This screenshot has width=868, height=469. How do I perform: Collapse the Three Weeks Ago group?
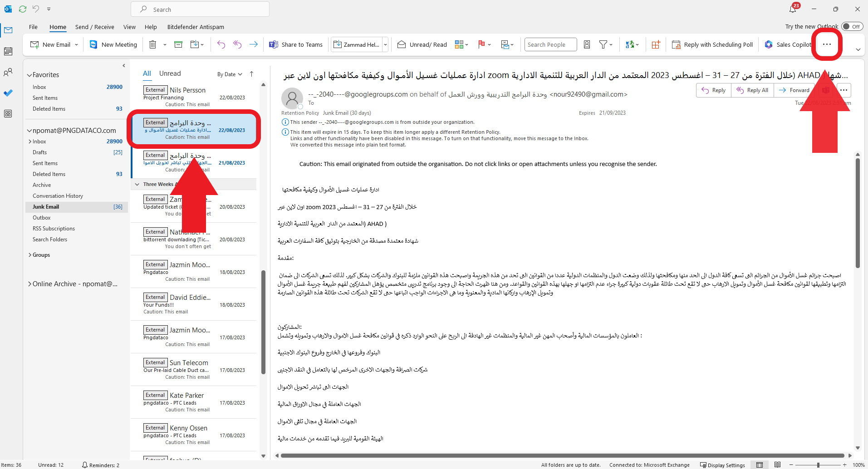coord(137,184)
